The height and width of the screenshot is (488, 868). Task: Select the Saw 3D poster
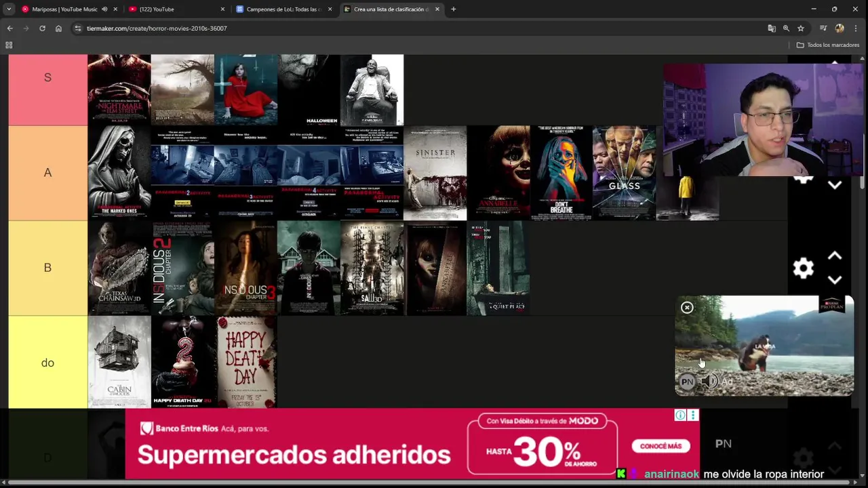pos(372,268)
